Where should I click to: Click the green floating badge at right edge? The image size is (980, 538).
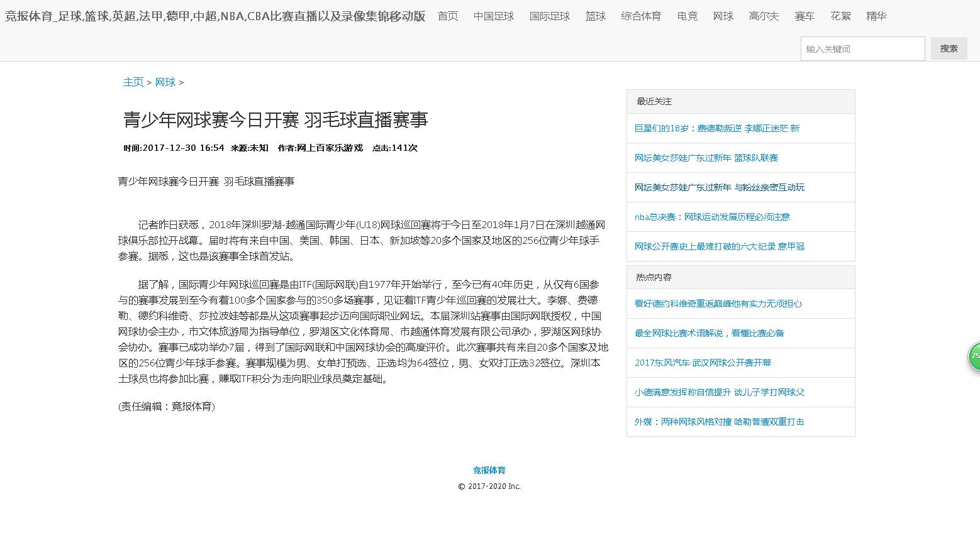974,356
